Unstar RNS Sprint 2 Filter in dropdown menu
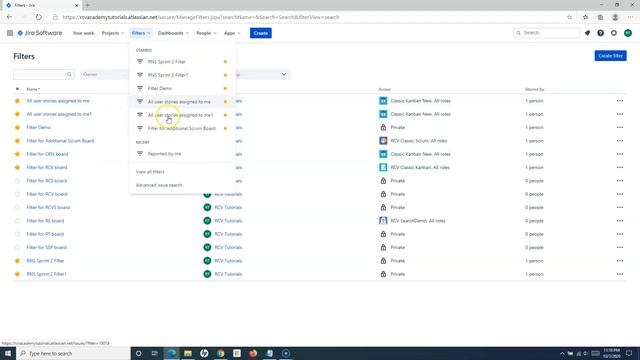Image resolution: width=640 pixels, height=360 pixels. [x=225, y=62]
